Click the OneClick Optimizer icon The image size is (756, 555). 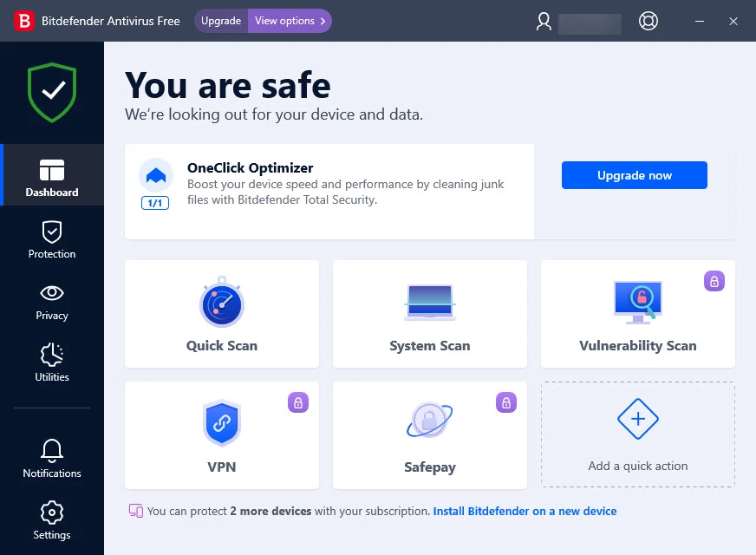156,176
